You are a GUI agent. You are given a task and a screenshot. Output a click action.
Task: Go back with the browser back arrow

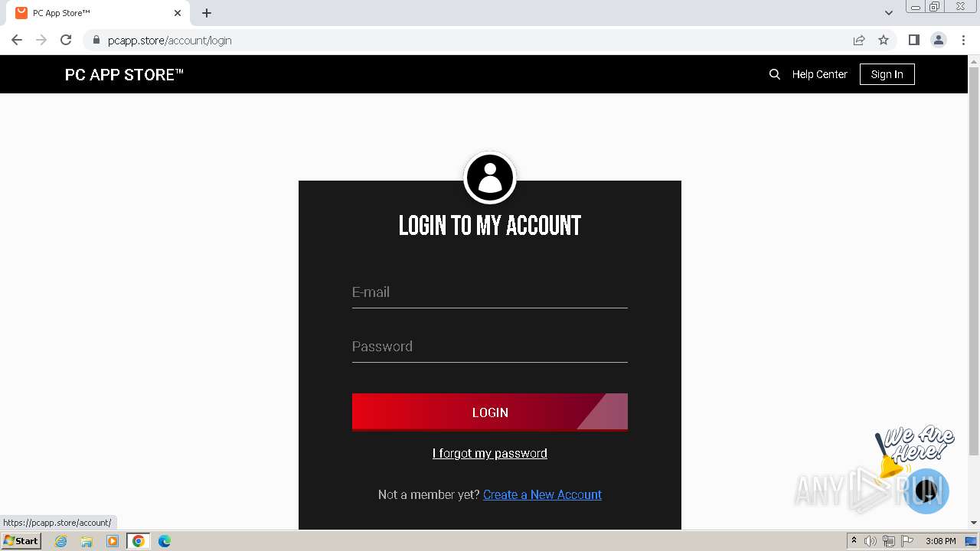[17, 40]
